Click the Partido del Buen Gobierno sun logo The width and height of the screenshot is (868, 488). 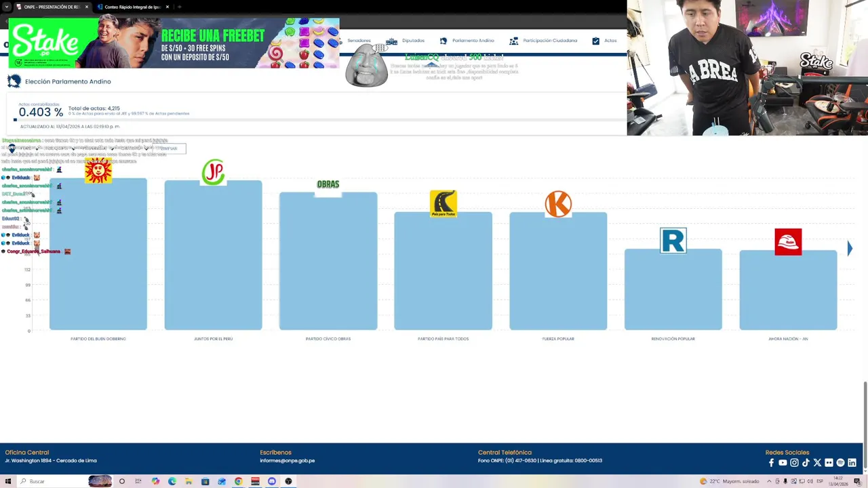pos(98,171)
